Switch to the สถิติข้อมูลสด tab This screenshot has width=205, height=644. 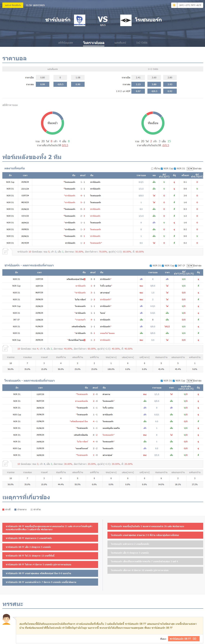(x=66, y=43)
